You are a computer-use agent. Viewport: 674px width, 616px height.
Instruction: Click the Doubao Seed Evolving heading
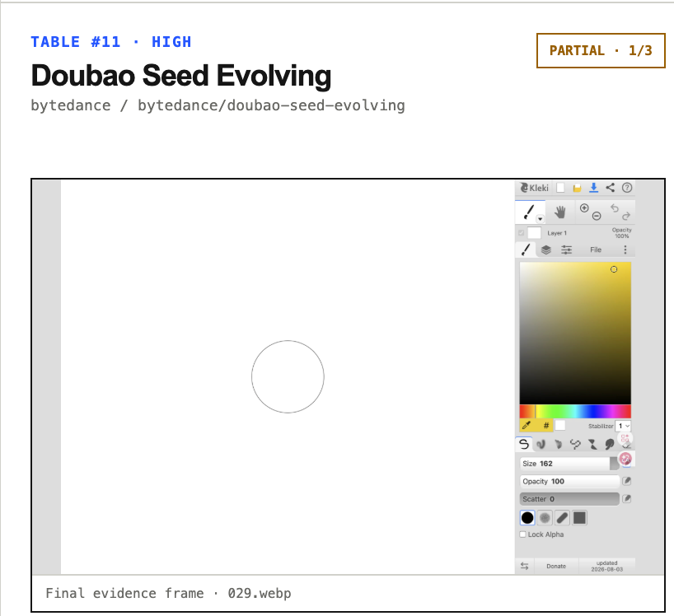click(181, 76)
